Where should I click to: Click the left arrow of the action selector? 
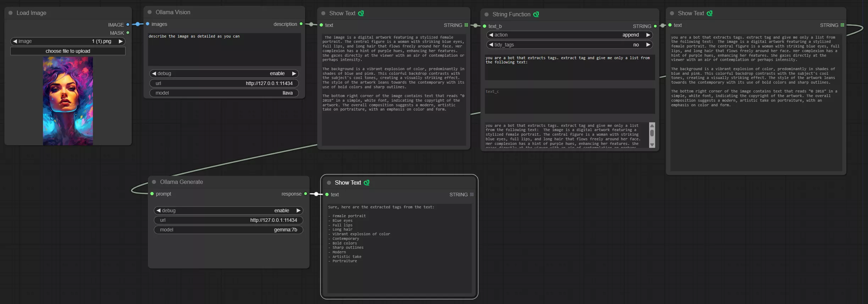click(491, 35)
